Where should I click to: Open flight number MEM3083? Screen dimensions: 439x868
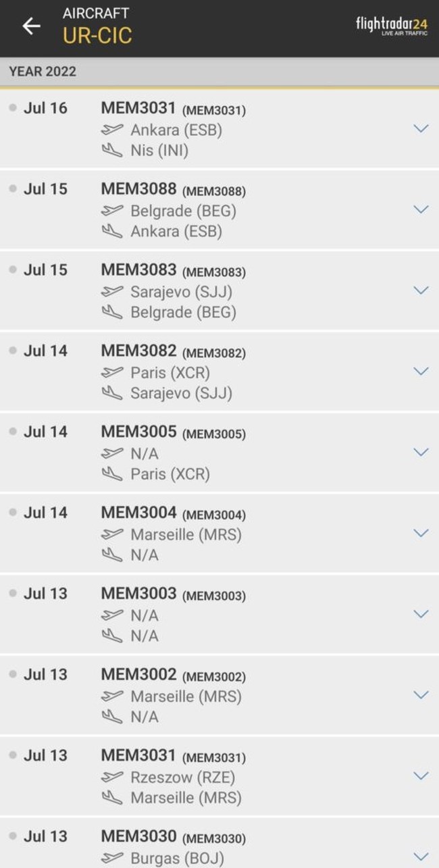pyautogui.click(x=138, y=270)
